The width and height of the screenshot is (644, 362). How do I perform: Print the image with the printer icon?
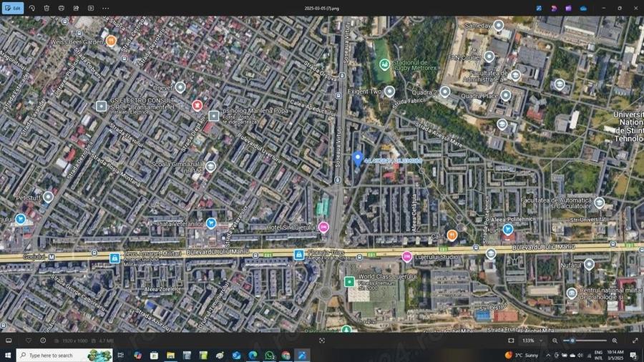(62, 8)
